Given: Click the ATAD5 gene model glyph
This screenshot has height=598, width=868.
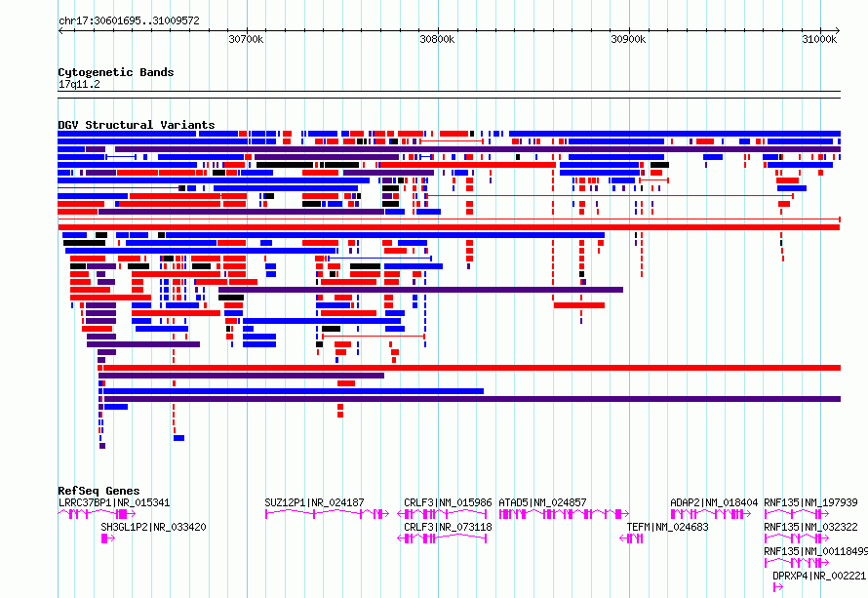Looking at the screenshot, I should pyautogui.click(x=564, y=514).
